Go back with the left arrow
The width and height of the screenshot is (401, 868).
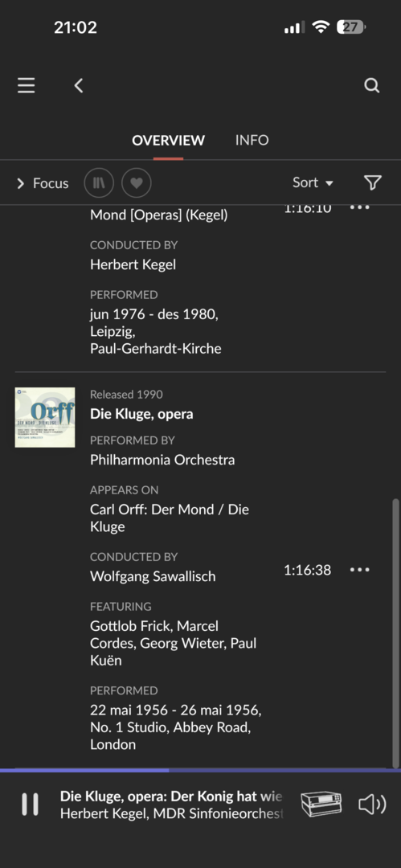pos(79,85)
